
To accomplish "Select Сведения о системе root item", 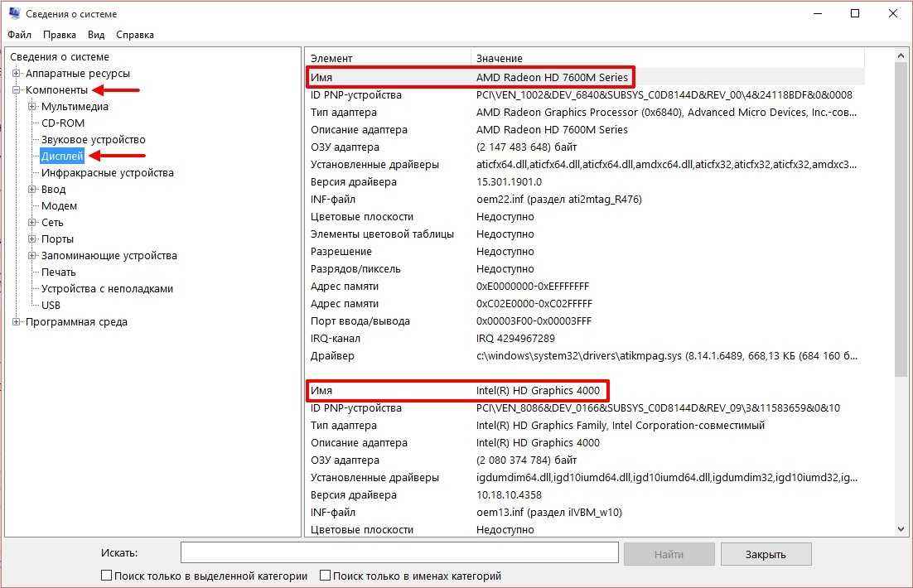I will (60, 57).
